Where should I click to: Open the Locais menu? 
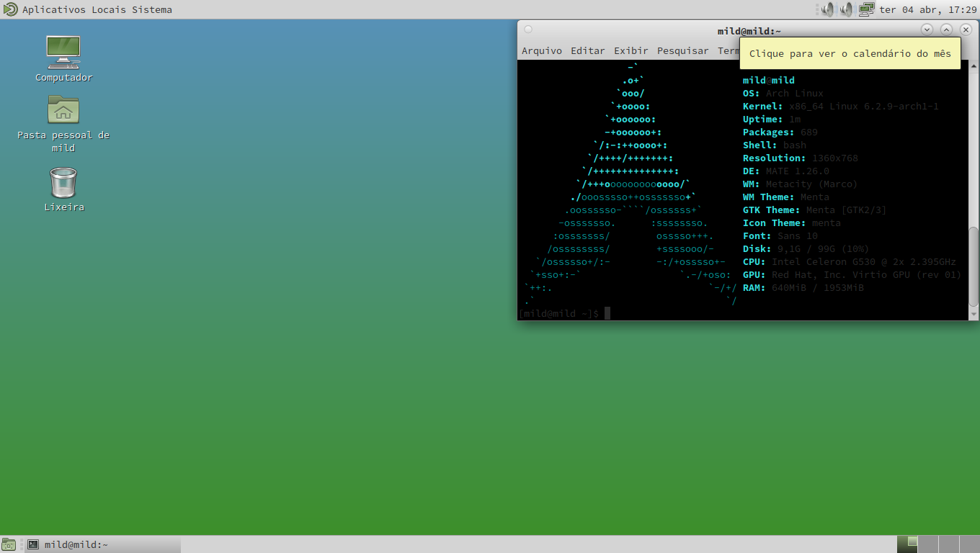point(108,10)
